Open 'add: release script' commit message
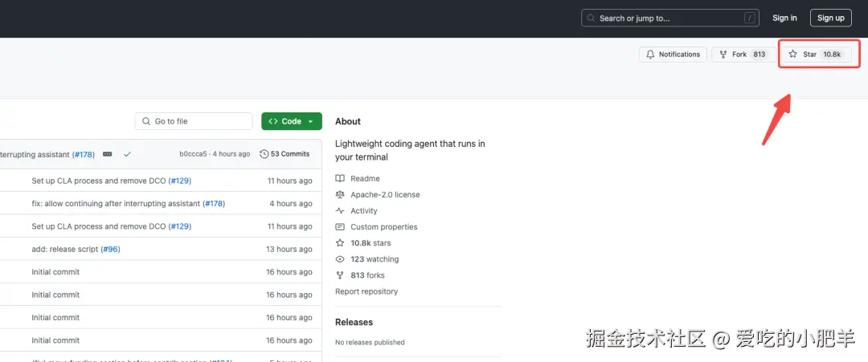This screenshot has width=868, height=362. tap(65, 250)
